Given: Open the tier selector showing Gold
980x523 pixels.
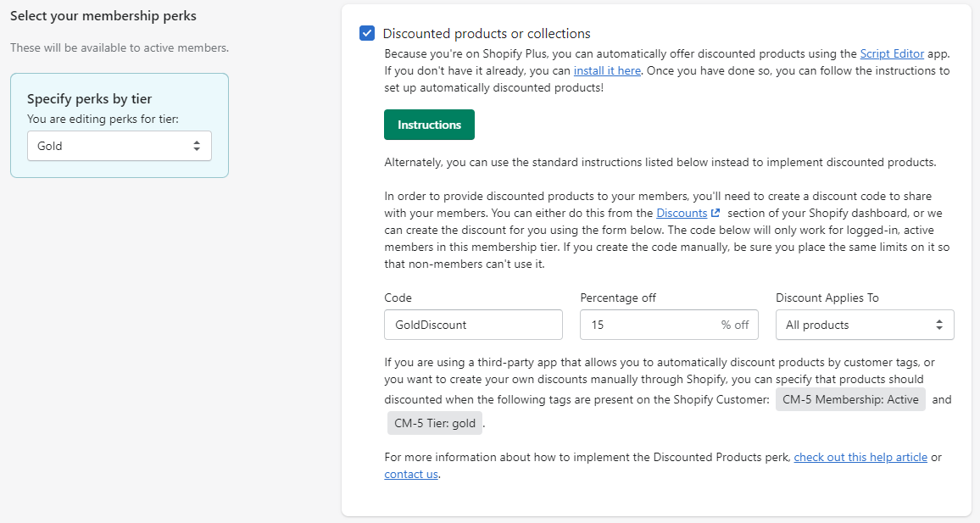Looking at the screenshot, I should point(119,146).
